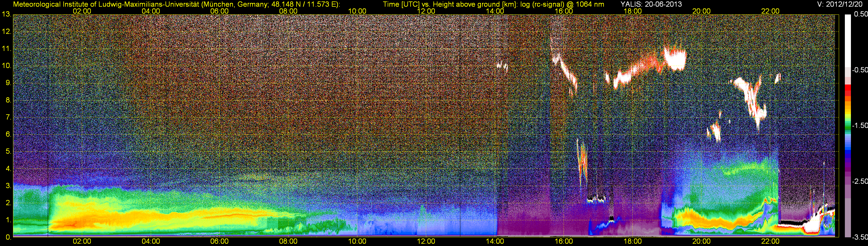Click the -2.50 color scale value
The width and height of the screenshot is (868, 246).
pyautogui.click(x=860, y=181)
